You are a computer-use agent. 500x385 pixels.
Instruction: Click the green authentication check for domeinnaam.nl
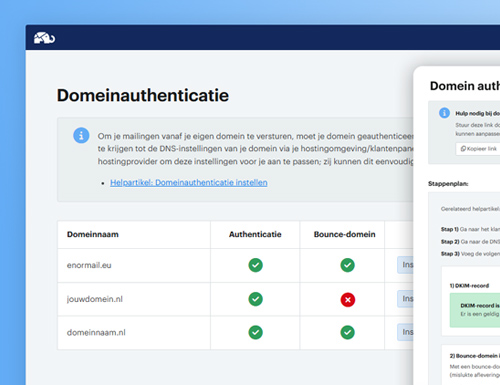[x=255, y=332]
